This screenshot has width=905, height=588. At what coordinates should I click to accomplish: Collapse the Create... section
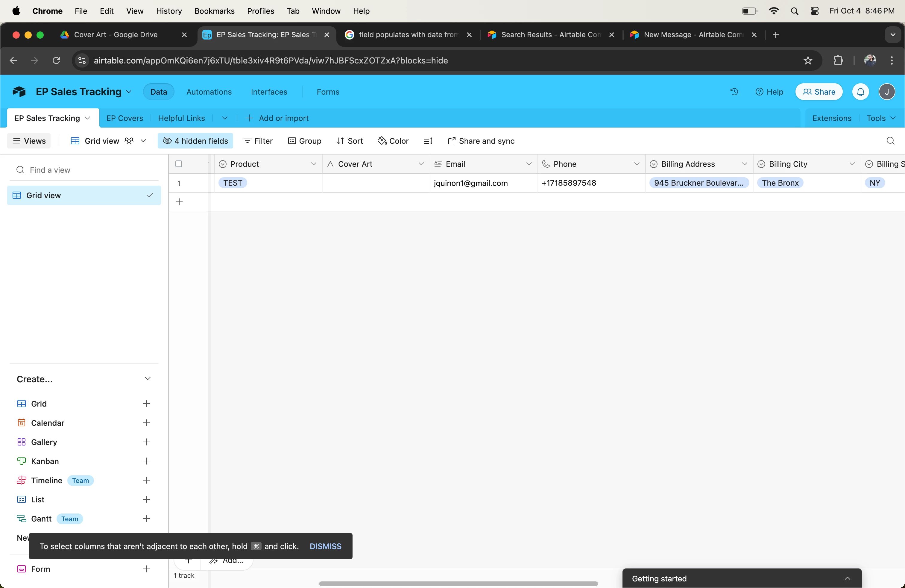pyautogui.click(x=148, y=379)
